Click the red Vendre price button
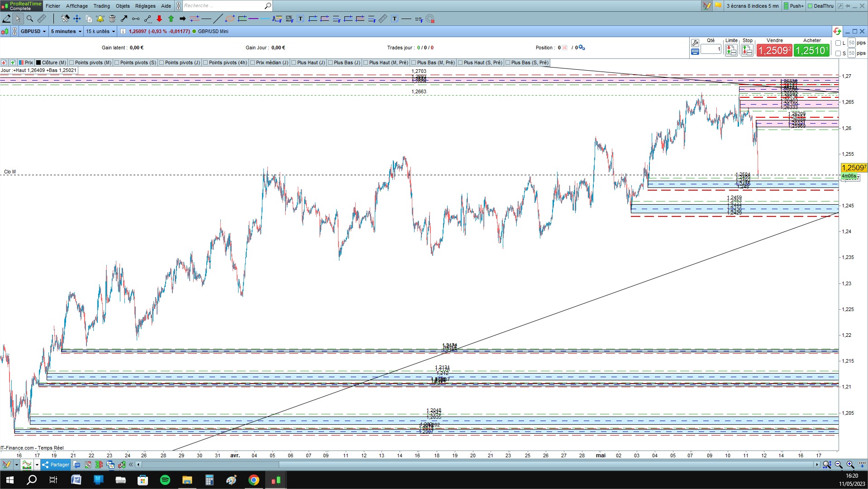Viewport: 868px width, 489px height. pos(774,50)
